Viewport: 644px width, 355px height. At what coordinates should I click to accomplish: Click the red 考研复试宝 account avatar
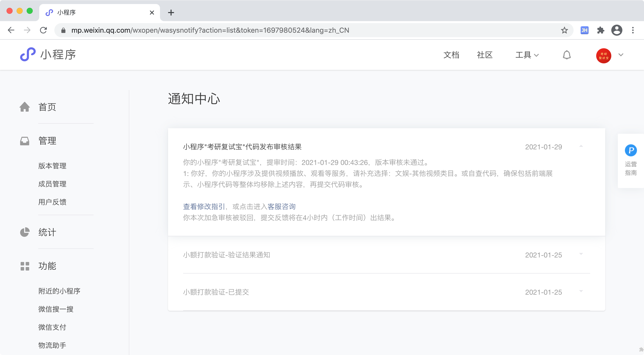(x=603, y=56)
